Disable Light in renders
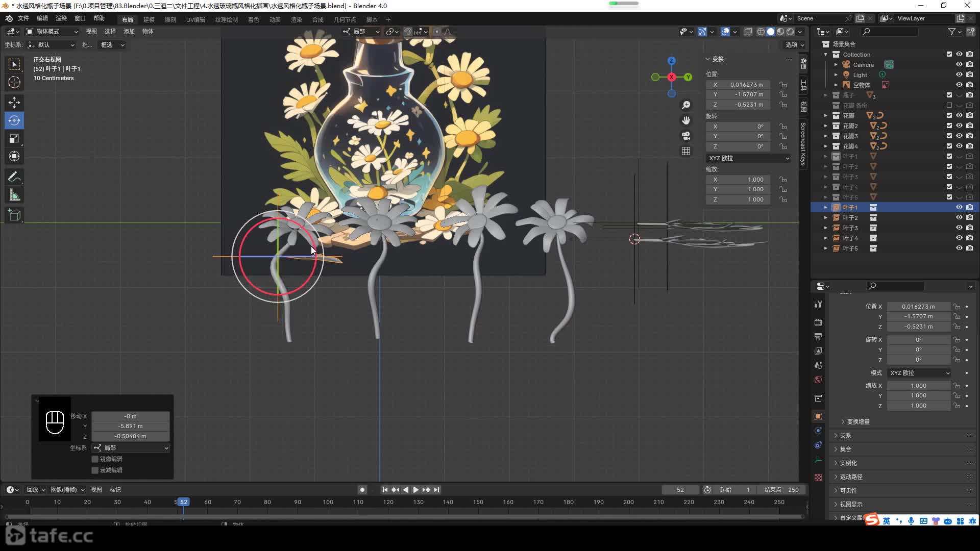This screenshot has height=551, width=980. tap(969, 75)
